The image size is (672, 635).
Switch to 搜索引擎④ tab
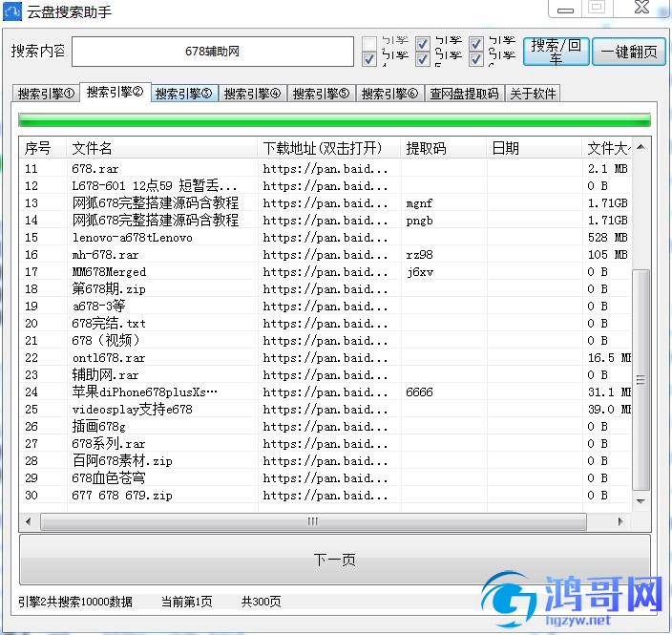click(x=252, y=94)
